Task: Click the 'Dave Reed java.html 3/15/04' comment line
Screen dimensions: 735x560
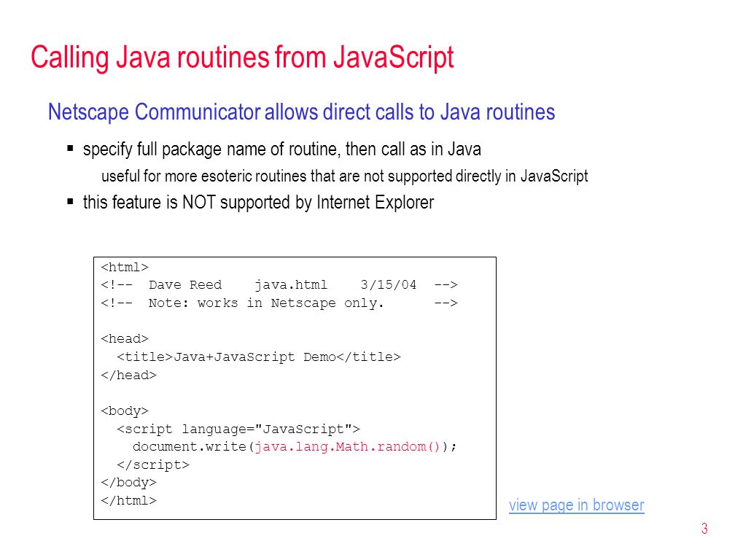Action: pos(279,285)
